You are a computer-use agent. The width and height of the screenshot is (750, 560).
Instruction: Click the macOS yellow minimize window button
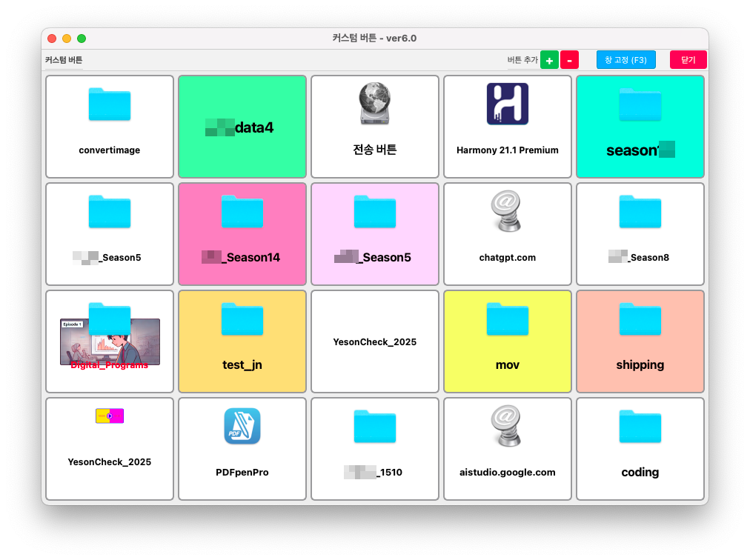[x=67, y=39]
